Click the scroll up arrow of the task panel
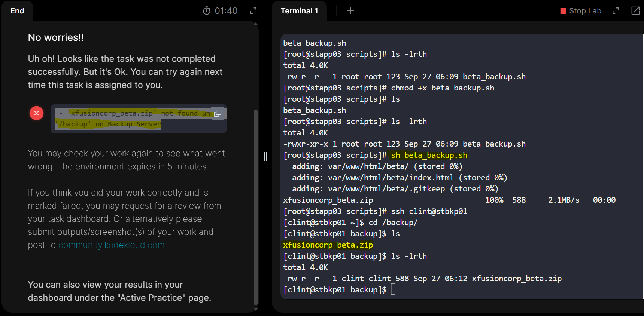The width and height of the screenshot is (644, 316). [256, 24]
